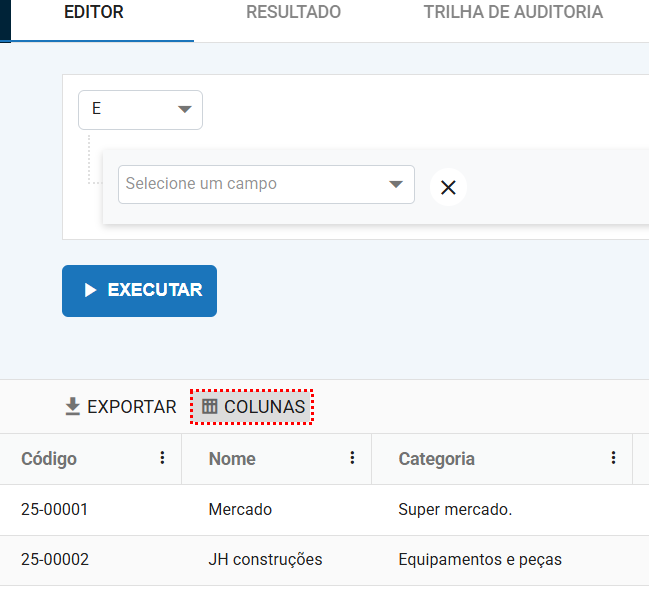Open the Código column three-dot menu
649x592 pixels.
[x=162, y=458]
